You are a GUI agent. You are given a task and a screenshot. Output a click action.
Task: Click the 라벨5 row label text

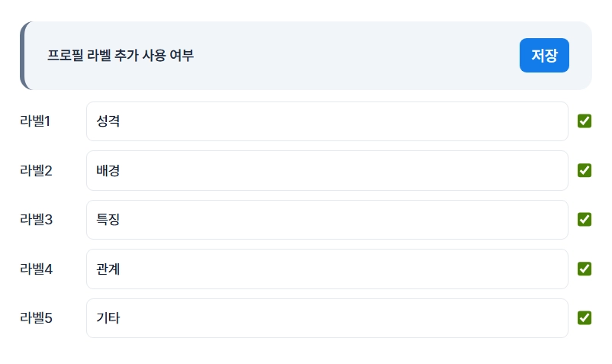36,318
